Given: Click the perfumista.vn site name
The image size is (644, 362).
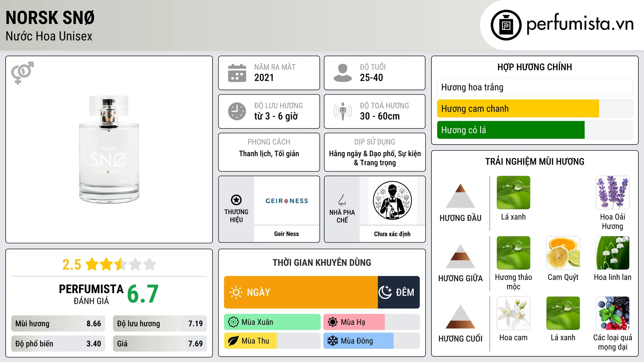Looking at the screenshot, I should tap(580, 24).
